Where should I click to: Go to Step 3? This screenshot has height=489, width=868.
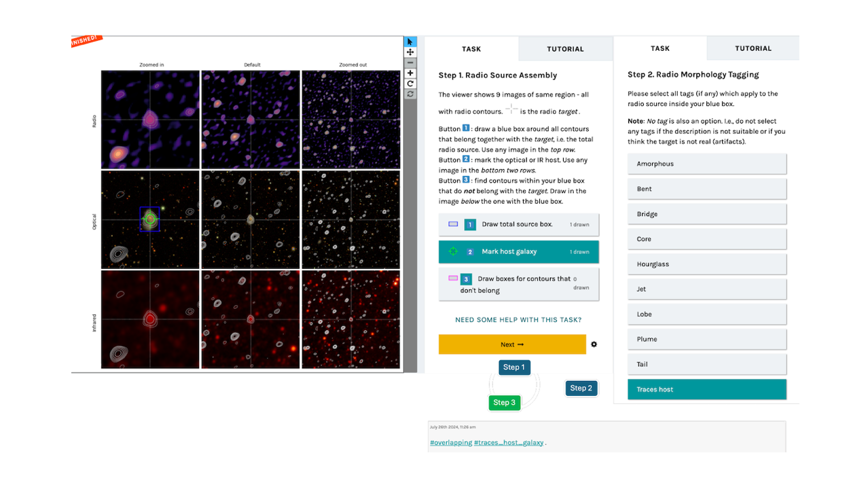click(x=504, y=403)
